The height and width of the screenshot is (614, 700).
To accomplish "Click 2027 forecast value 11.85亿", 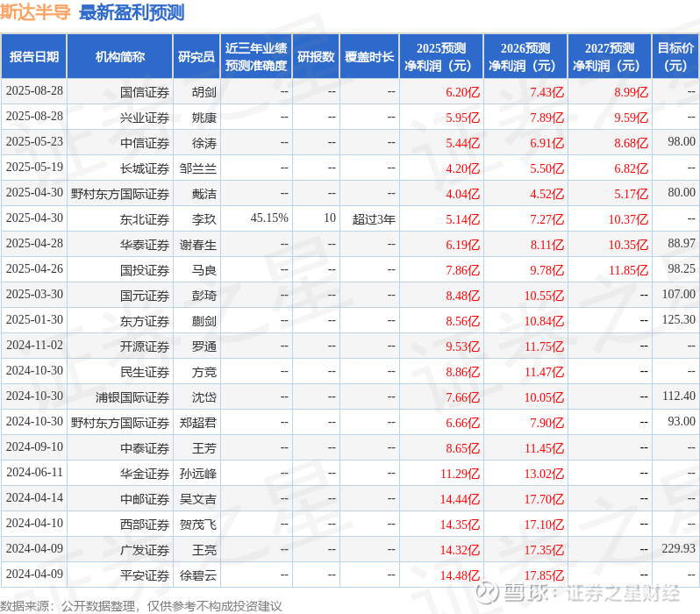I will [x=629, y=271].
